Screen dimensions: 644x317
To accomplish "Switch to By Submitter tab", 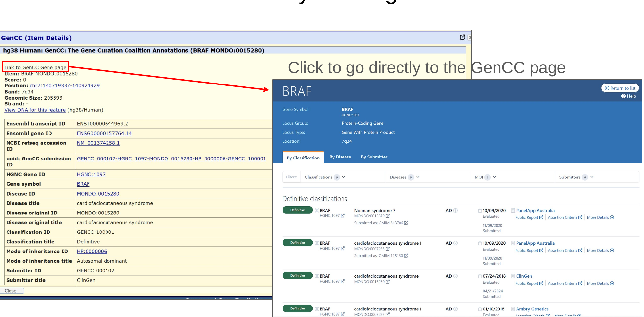I will click(374, 157).
